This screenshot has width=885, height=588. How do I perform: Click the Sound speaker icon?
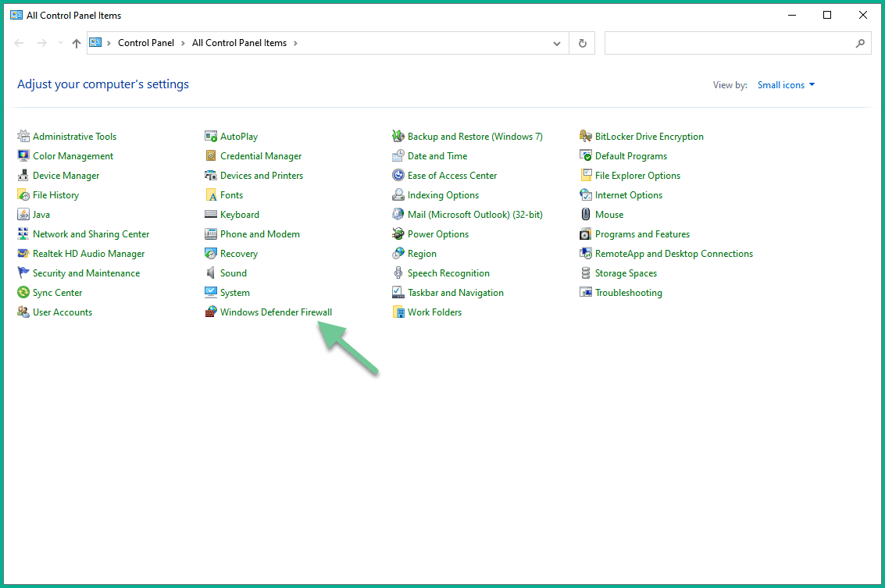211,273
